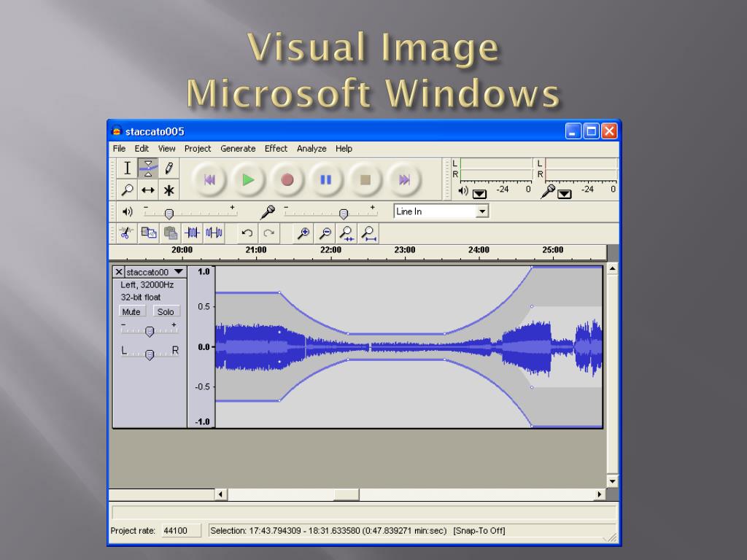Click the input volume slider handle
Image resolution: width=747 pixels, height=560 pixels.
tap(344, 214)
